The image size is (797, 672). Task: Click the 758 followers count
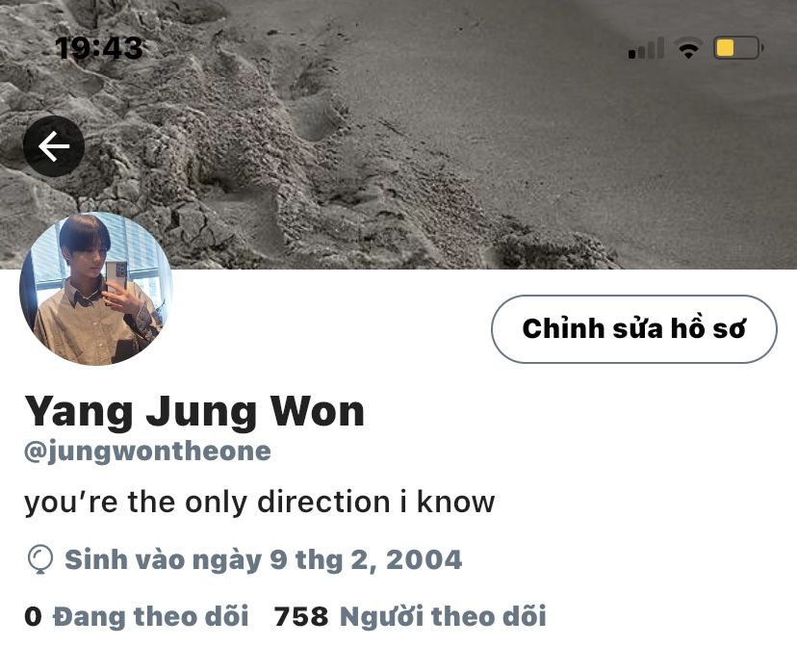[x=301, y=616]
